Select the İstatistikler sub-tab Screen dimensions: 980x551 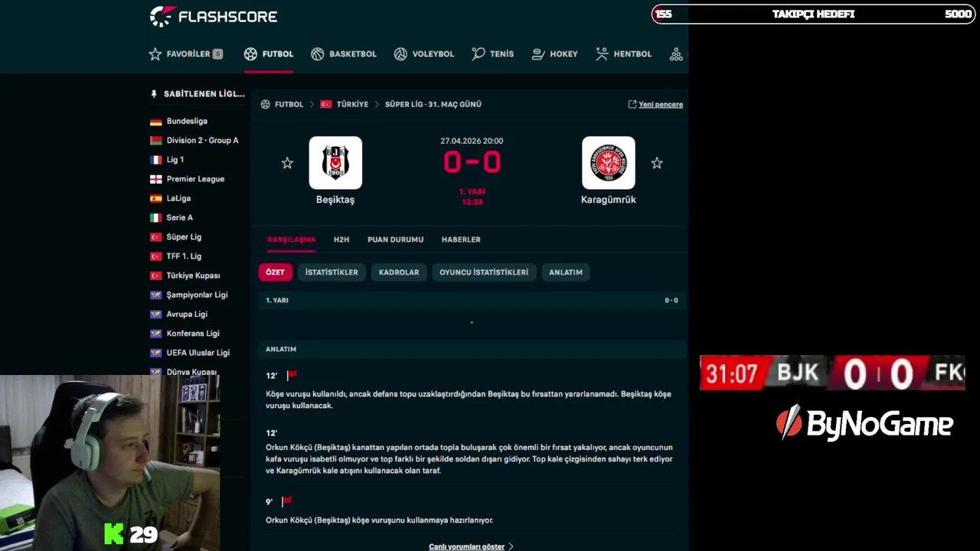coord(332,272)
